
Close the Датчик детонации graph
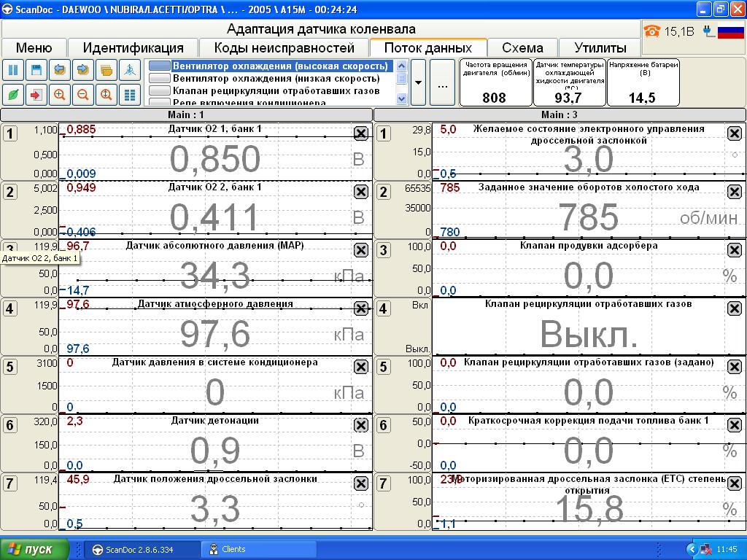point(361,425)
